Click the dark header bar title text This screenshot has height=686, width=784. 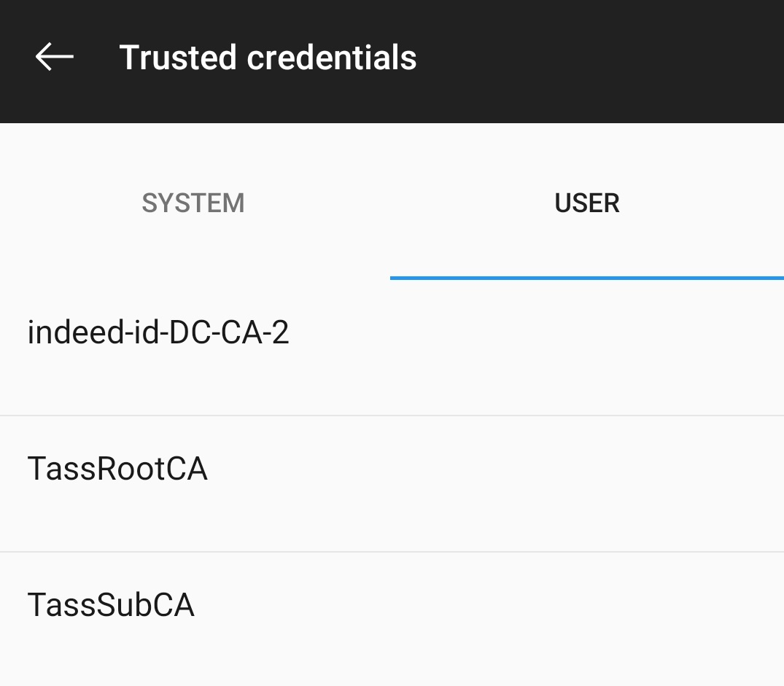tap(268, 58)
